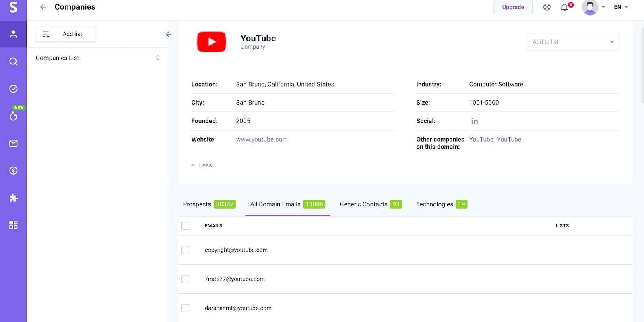Open the search magnifier icon in sidebar

13,61
